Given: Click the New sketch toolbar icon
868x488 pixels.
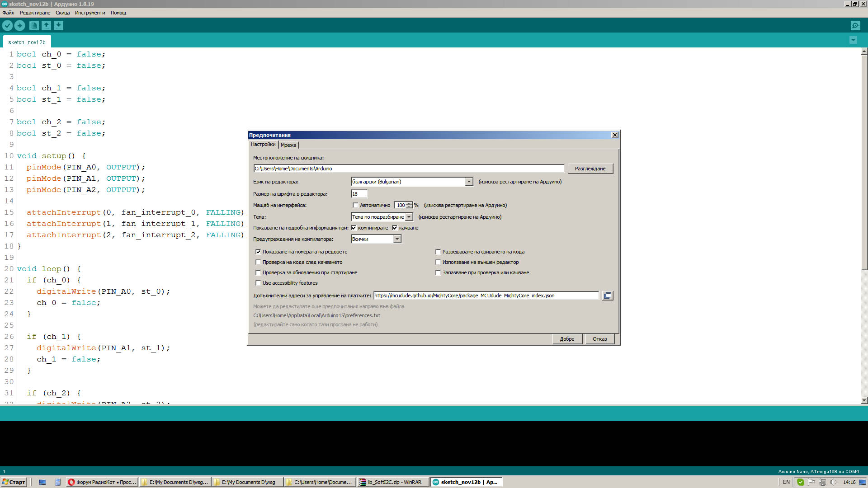Looking at the screenshot, I should 34,26.
